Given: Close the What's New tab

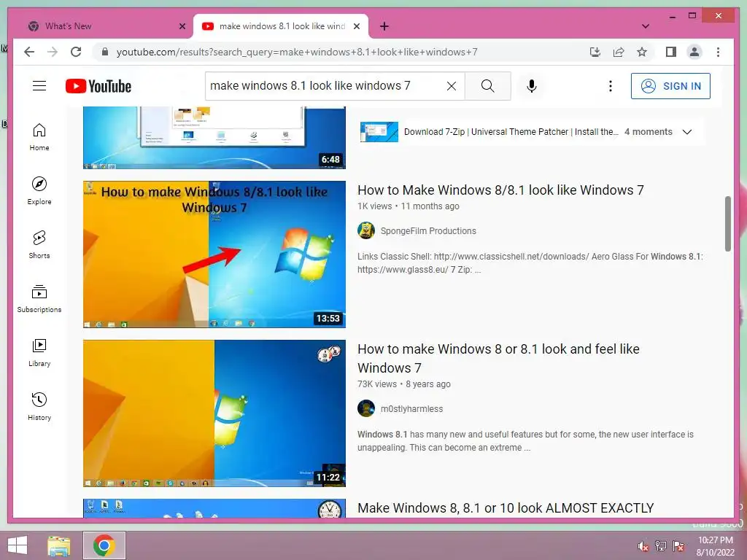Looking at the screenshot, I should pyautogui.click(x=182, y=26).
